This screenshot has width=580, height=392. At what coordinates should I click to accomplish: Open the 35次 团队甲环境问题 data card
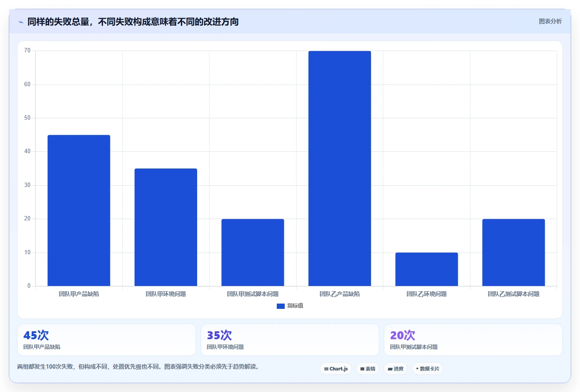pos(290,340)
